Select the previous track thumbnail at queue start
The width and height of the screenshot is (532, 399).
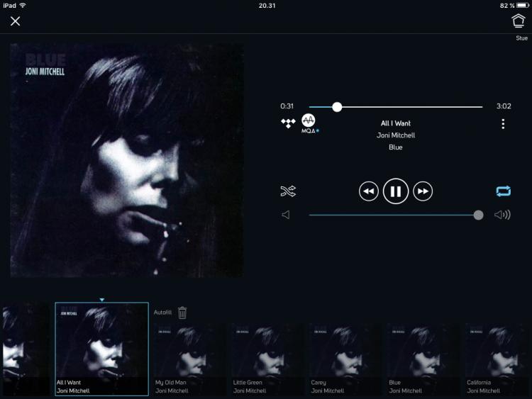(x=26, y=349)
